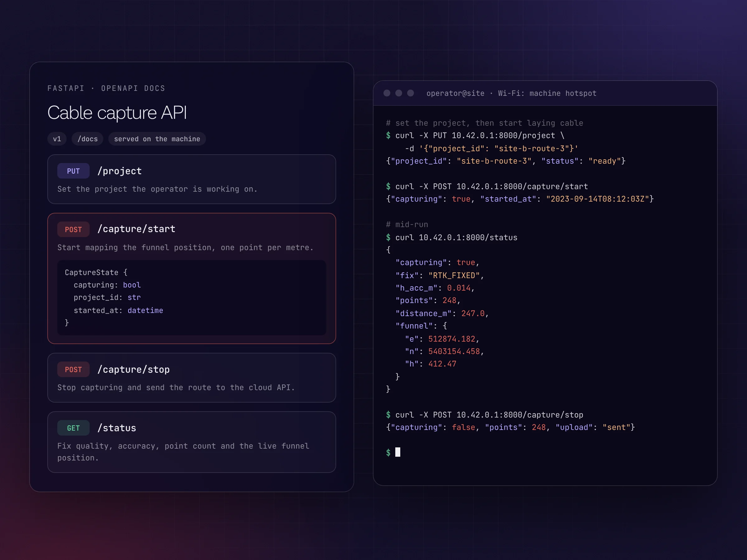This screenshot has height=560, width=747.
Task: Click the "distance_m": 247.0 line
Action: 442,313
